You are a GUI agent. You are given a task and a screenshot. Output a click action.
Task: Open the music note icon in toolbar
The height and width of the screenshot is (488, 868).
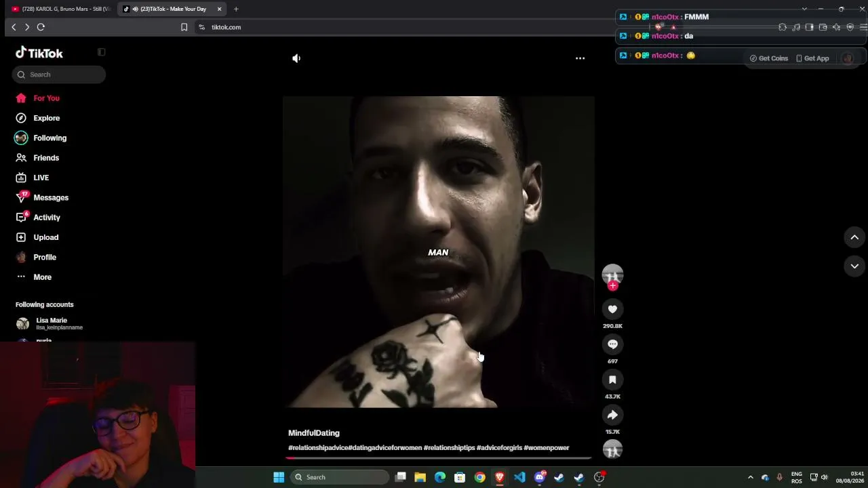(796, 27)
